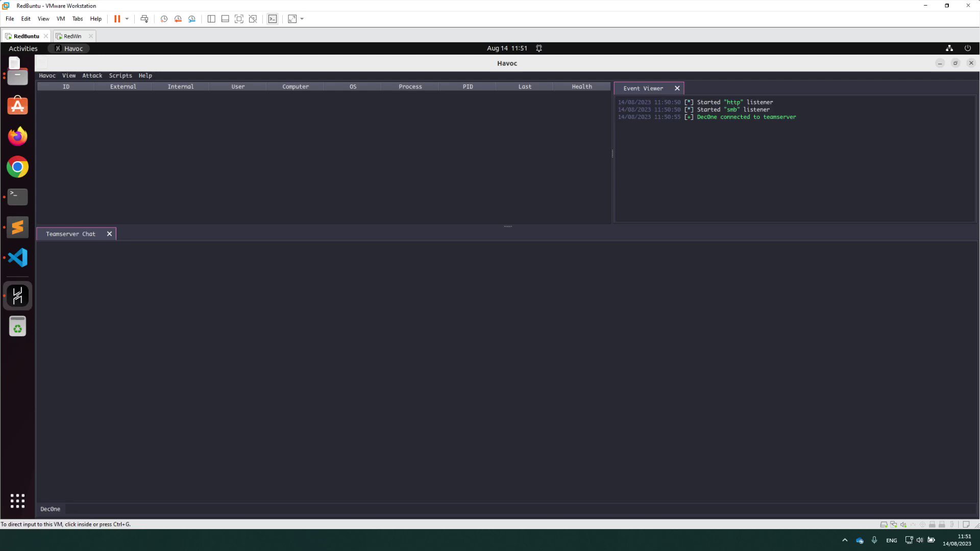
Task: Show hidden icons in Windows system tray
Action: point(845,540)
